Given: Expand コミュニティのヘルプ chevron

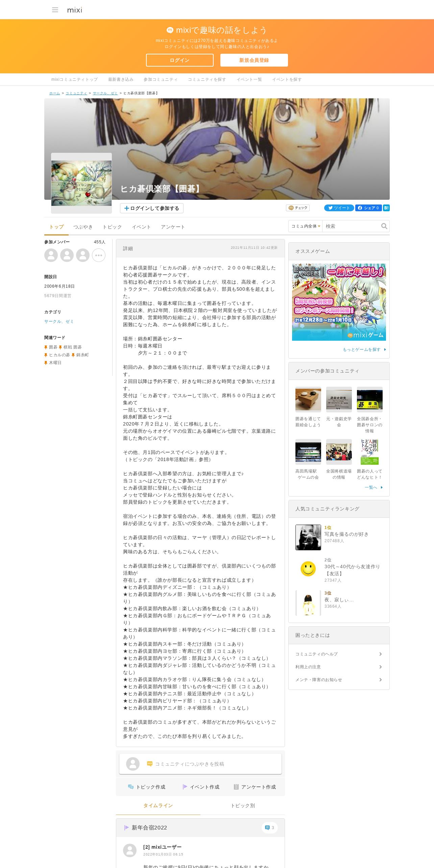Looking at the screenshot, I should click(x=380, y=654).
